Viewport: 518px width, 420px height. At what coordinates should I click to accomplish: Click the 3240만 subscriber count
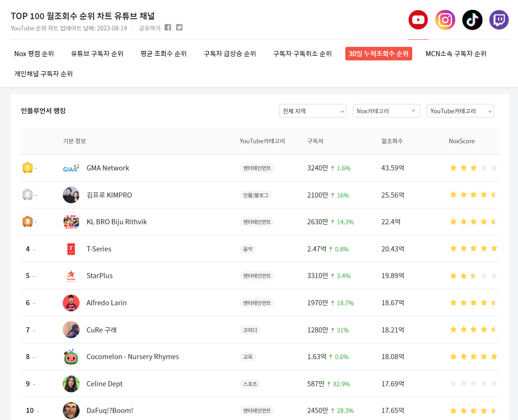(x=317, y=168)
